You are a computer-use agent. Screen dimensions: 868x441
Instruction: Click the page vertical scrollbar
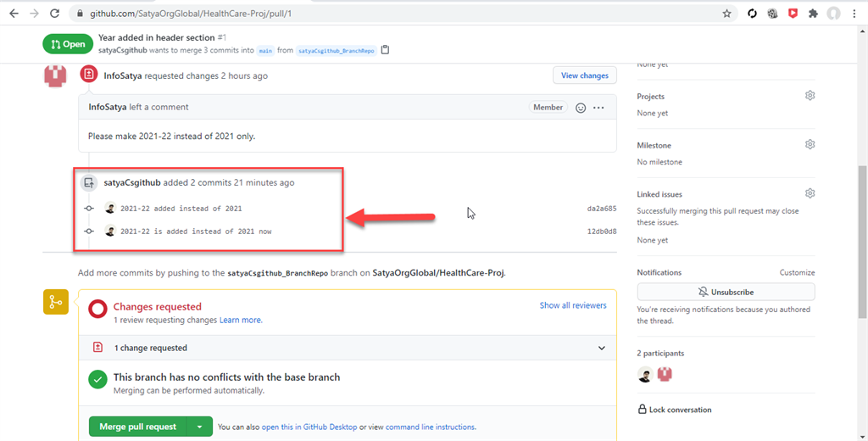click(862, 242)
